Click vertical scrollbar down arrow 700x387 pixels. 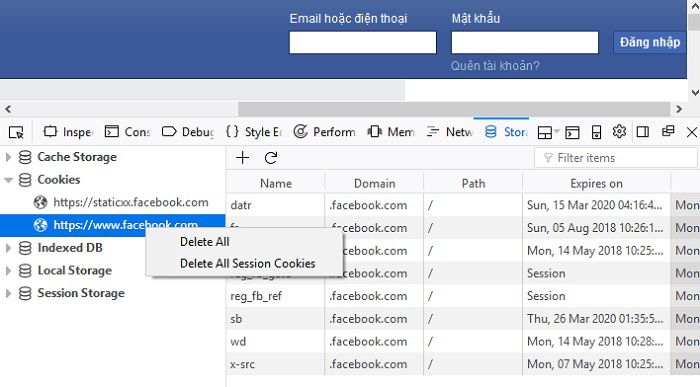click(695, 93)
